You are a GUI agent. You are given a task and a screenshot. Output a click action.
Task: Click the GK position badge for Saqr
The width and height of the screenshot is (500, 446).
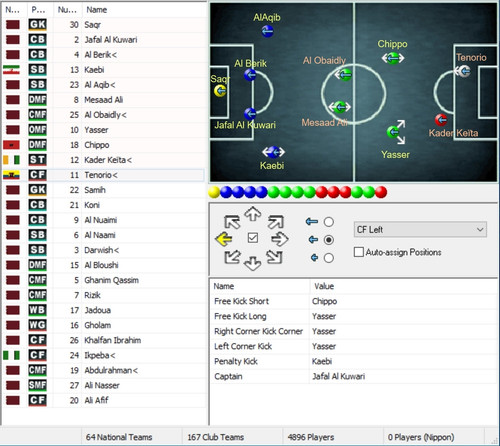tap(37, 25)
